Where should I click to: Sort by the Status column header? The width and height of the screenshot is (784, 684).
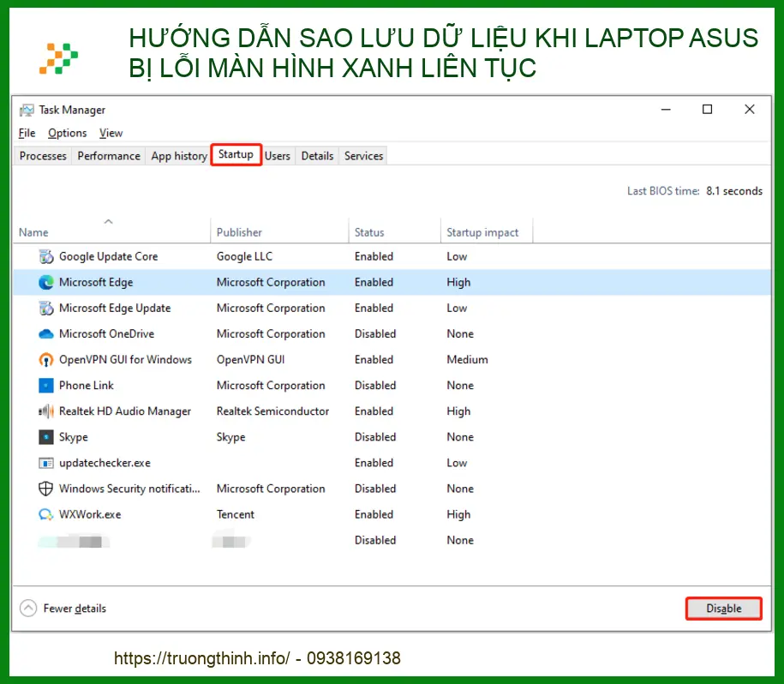click(369, 232)
